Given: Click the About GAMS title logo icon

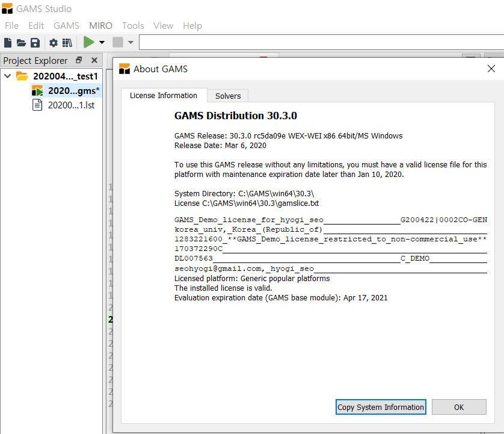Looking at the screenshot, I should click(124, 69).
